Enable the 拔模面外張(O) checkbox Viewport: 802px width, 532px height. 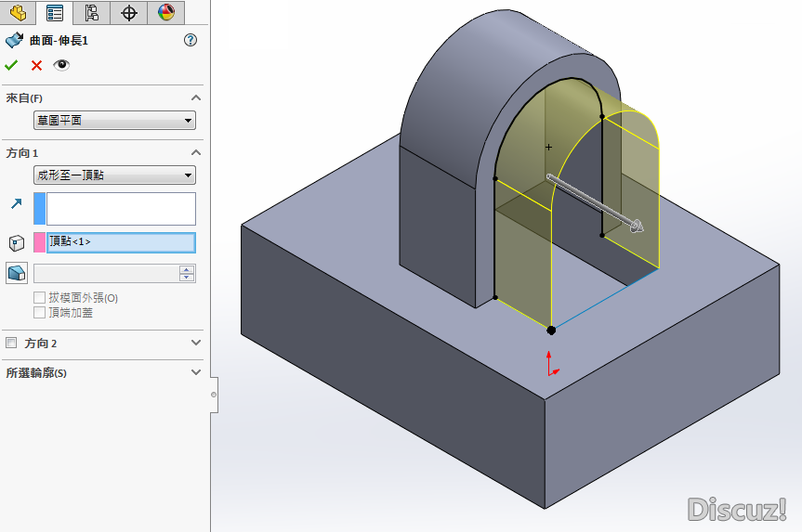39,297
